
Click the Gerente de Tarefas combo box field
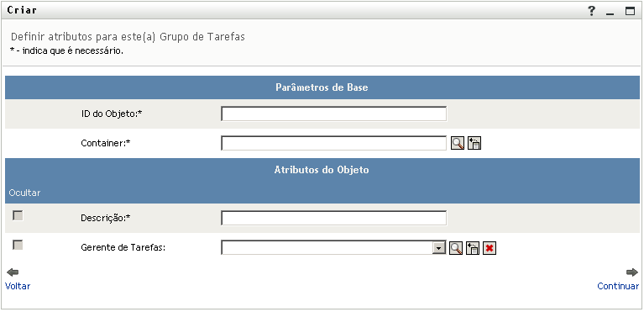tap(333, 248)
